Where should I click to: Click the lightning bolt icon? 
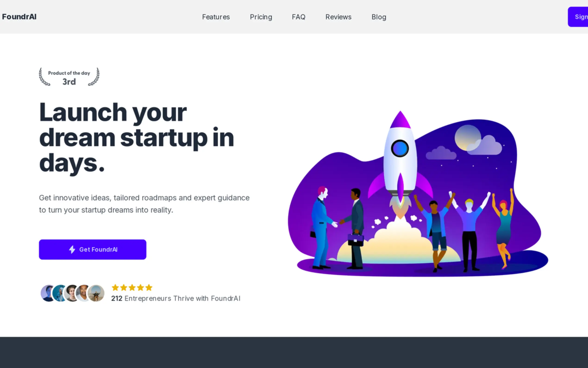[x=72, y=250]
